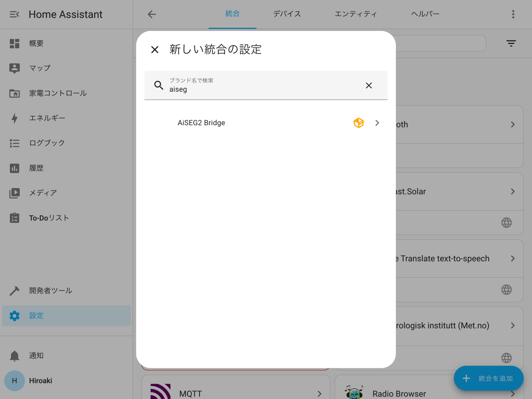Open the 履歴 history page
The image size is (532, 399).
point(66,168)
